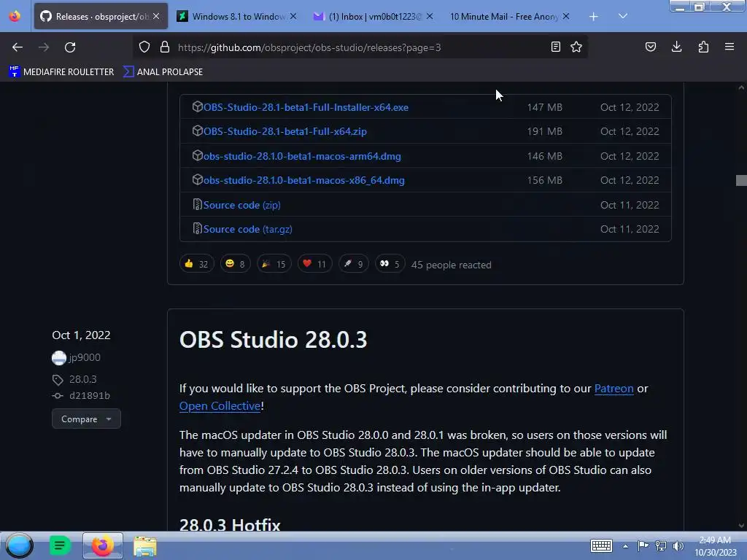Download Source code (tar.gz)
Image resolution: width=747 pixels, height=560 pixels.
pyautogui.click(x=248, y=229)
